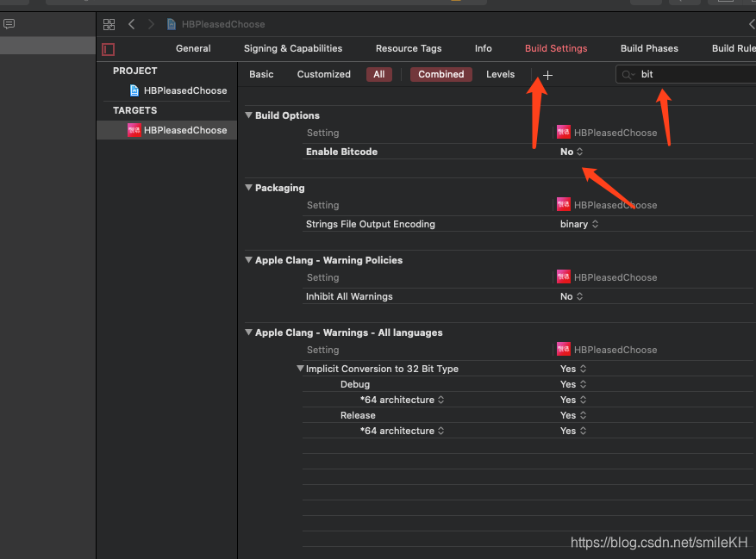Switch to Levels view mode
756x559 pixels.
coord(500,74)
